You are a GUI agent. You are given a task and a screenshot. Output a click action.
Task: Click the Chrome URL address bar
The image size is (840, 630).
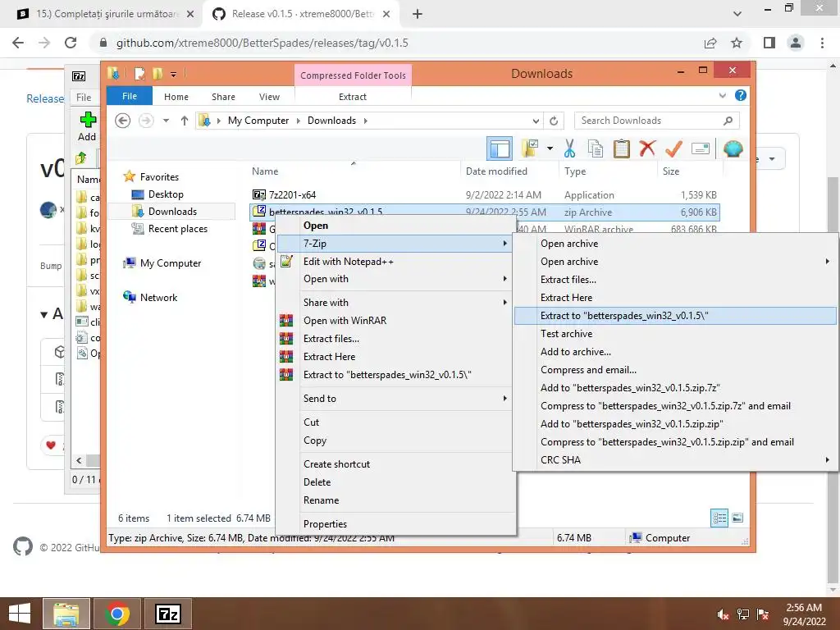pos(395,43)
